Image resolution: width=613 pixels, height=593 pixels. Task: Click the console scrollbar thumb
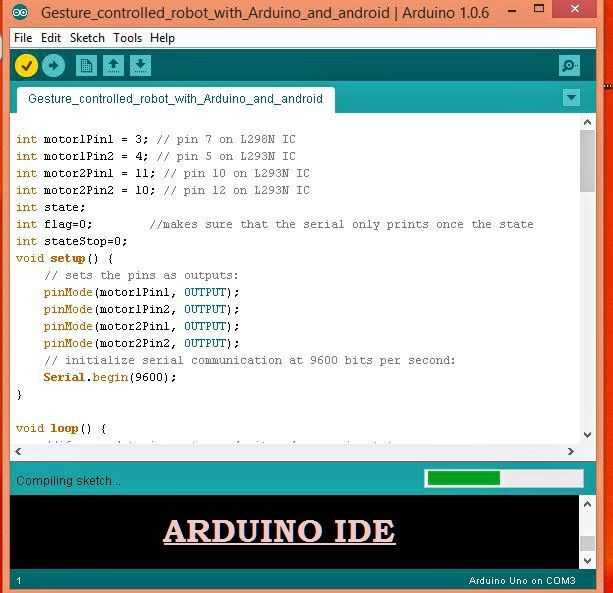(587, 543)
